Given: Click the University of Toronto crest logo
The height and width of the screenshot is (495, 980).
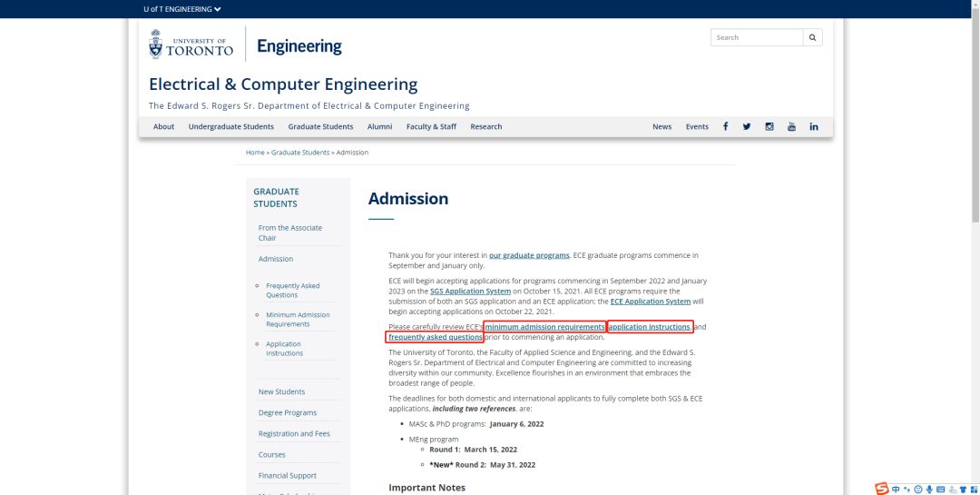Looking at the screenshot, I should 156,44.
